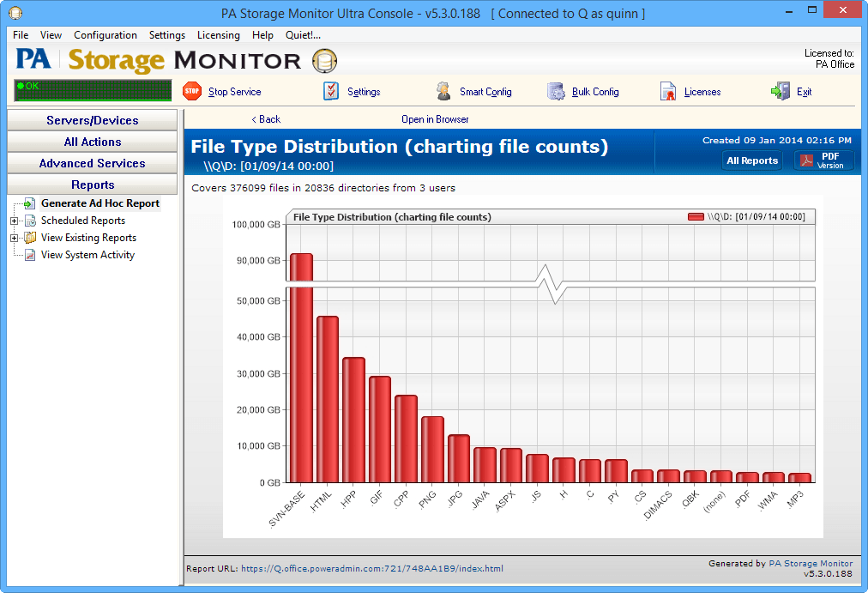Click the Settings checklist icon
The height and width of the screenshot is (593, 868).
pos(331,91)
